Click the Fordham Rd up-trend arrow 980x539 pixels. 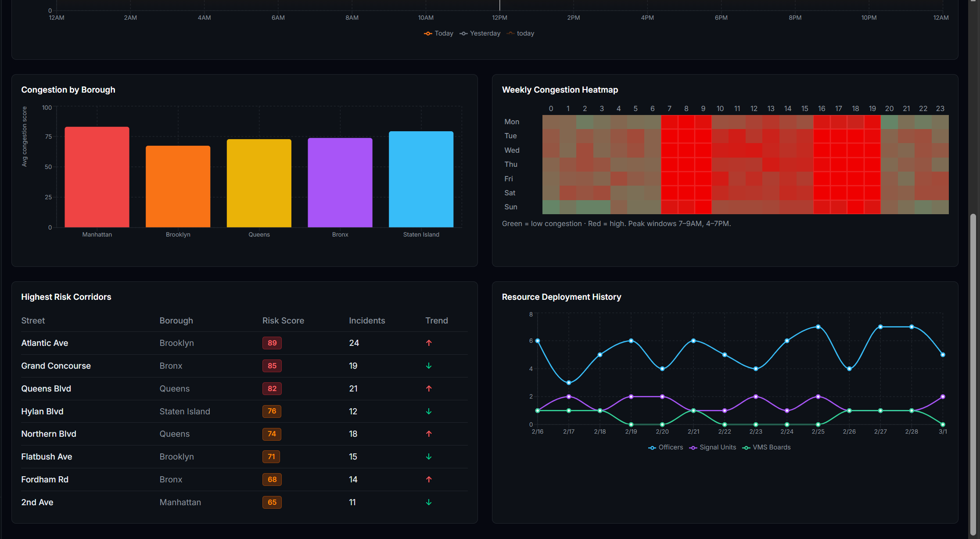pyautogui.click(x=429, y=479)
